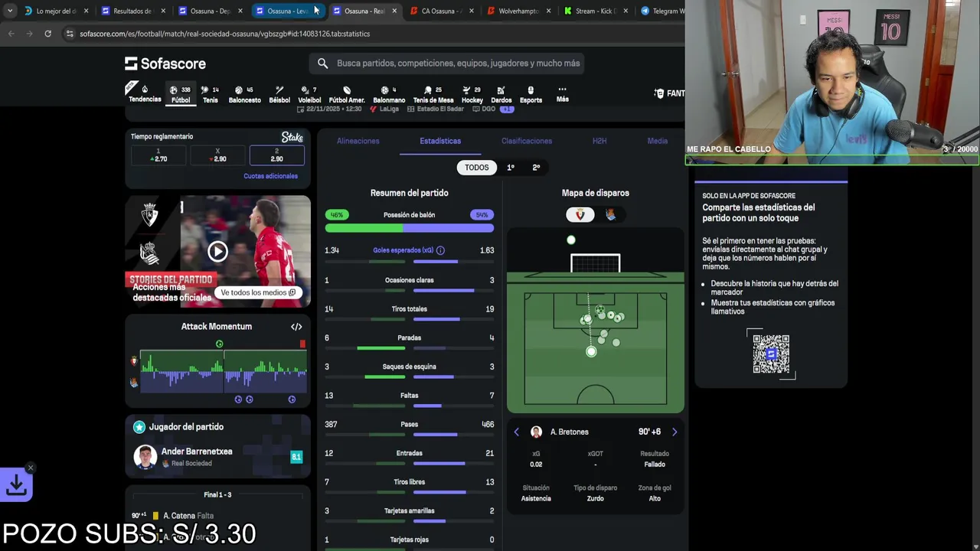Select 1º half statistics filter
The width and height of the screenshot is (980, 551).
click(x=511, y=168)
